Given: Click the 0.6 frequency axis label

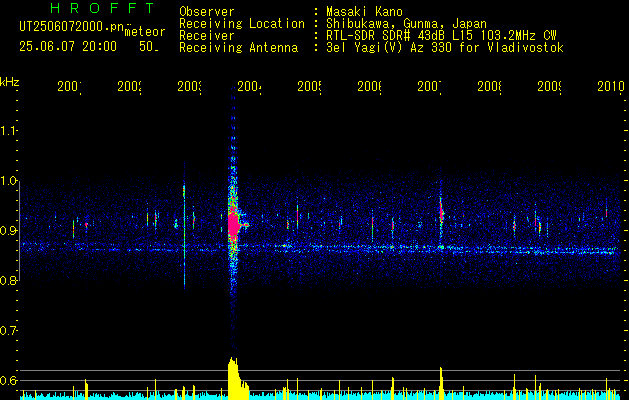Looking at the screenshot, I should [x=9, y=380].
